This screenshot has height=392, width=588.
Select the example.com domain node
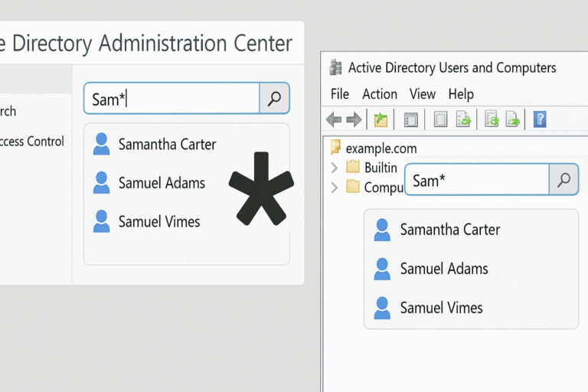point(381,149)
